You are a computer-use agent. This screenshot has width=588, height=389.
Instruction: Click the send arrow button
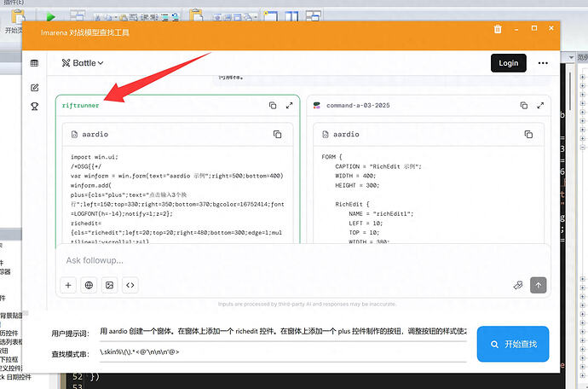tap(538, 286)
